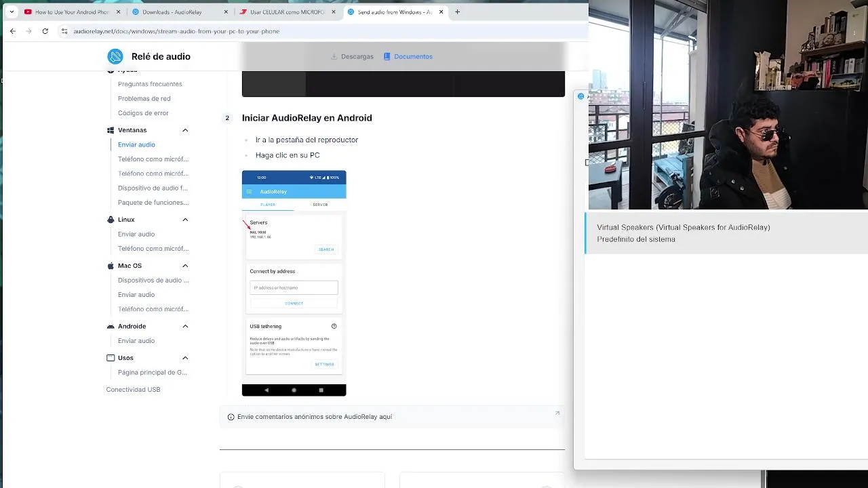This screenshot has width=868, height=488.
Task: Click 'Ir a la pestaña del reproductor' text
Action: point(307,140)
